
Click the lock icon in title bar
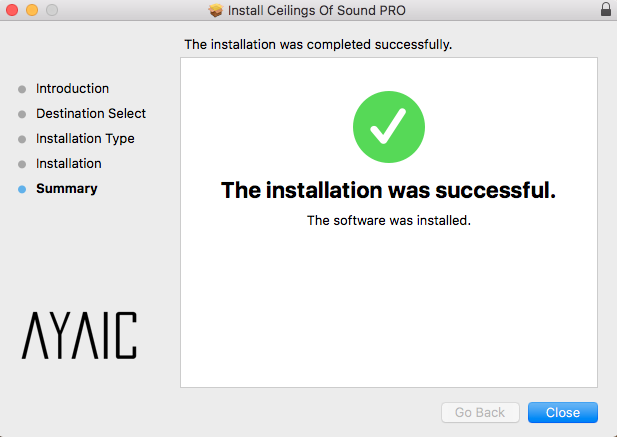click(x=605, y=10)
